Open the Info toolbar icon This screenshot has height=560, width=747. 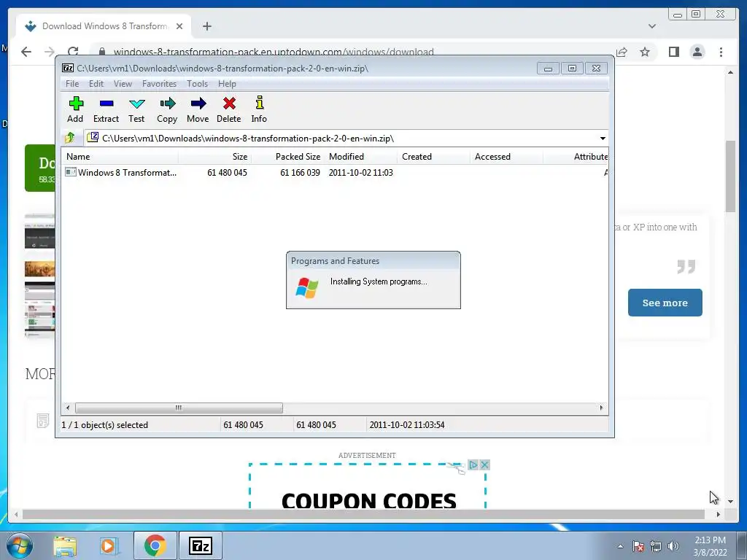pyautogui.click(x=259, y=109)
